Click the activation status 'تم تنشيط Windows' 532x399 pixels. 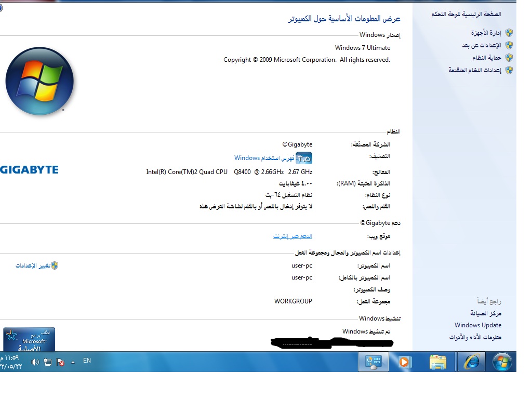point(366,331)
